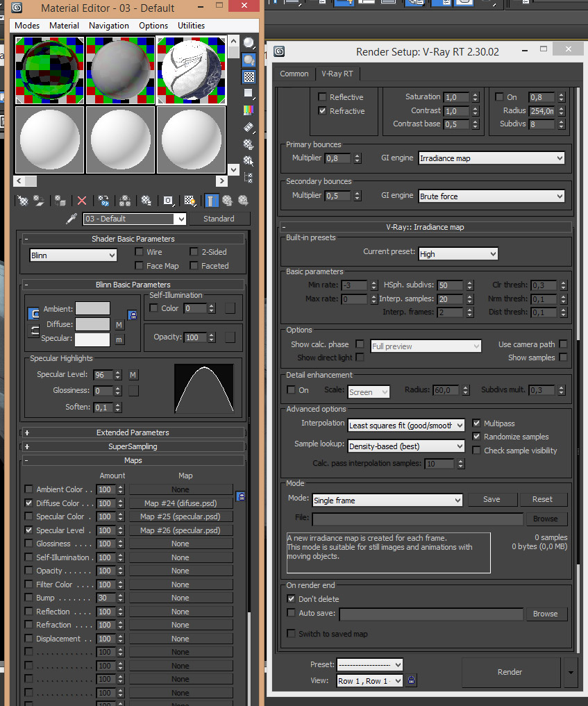Image resolution: width=588 pixels, height=706 pixels.
Task: Click the irradiance map Reset button
Action: (542, 499)
